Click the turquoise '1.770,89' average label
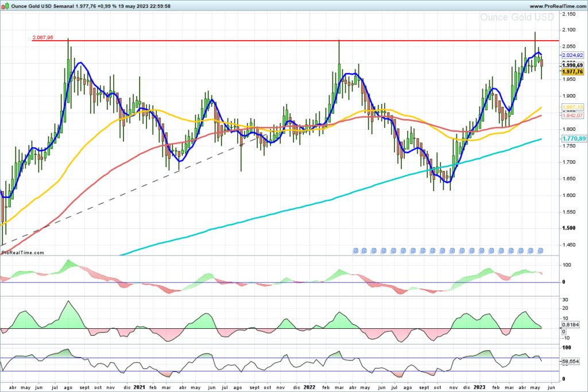Image resolution: width=588 pixels, height=392 pixels. tap(574, 139)
